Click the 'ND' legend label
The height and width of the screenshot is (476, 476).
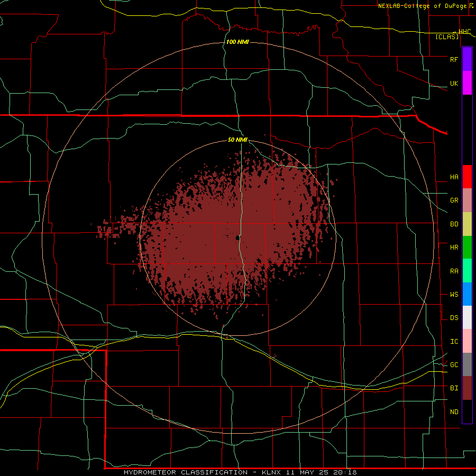(454, 412)
